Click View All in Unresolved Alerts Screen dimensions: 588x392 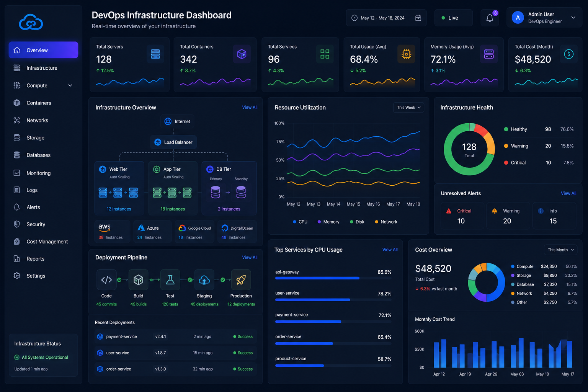point(568,193)
